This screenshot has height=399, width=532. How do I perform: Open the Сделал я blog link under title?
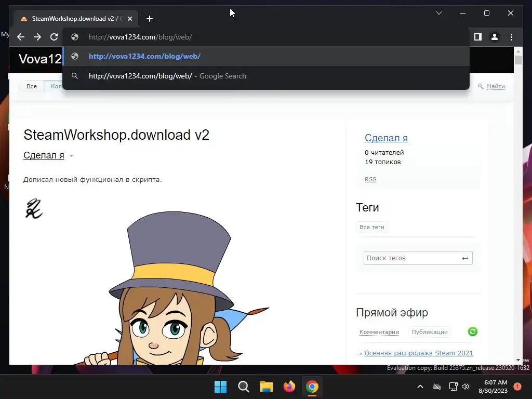pos(44,155)
